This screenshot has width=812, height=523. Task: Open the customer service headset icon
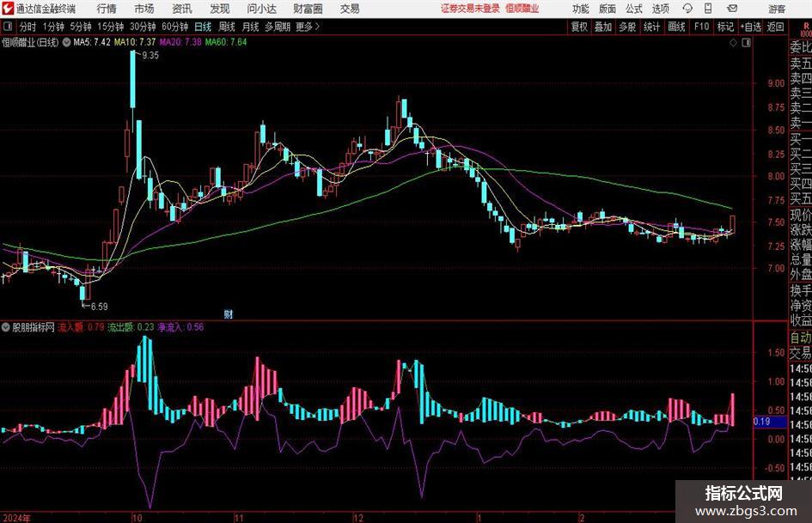[x=687, y=9]
